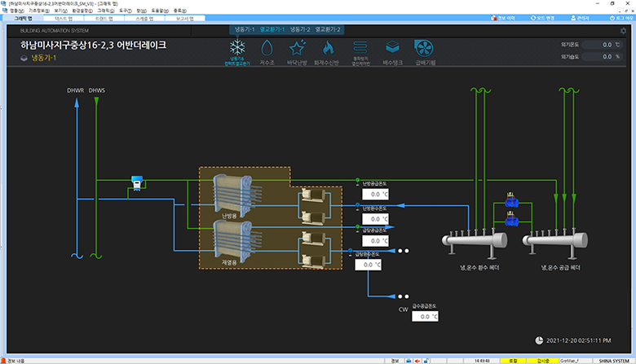Switch to the 트렌드 맵 tab
Viewport: 636px width, 364px height.
(x=104, y=18)
